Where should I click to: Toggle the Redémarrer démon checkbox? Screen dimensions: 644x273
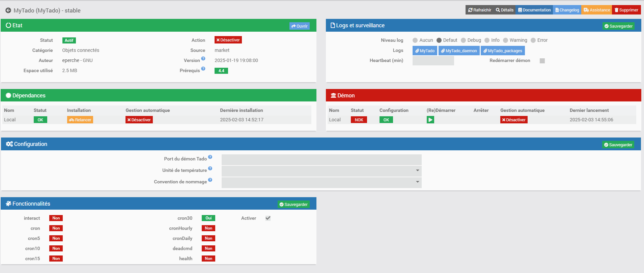point(542,61)
